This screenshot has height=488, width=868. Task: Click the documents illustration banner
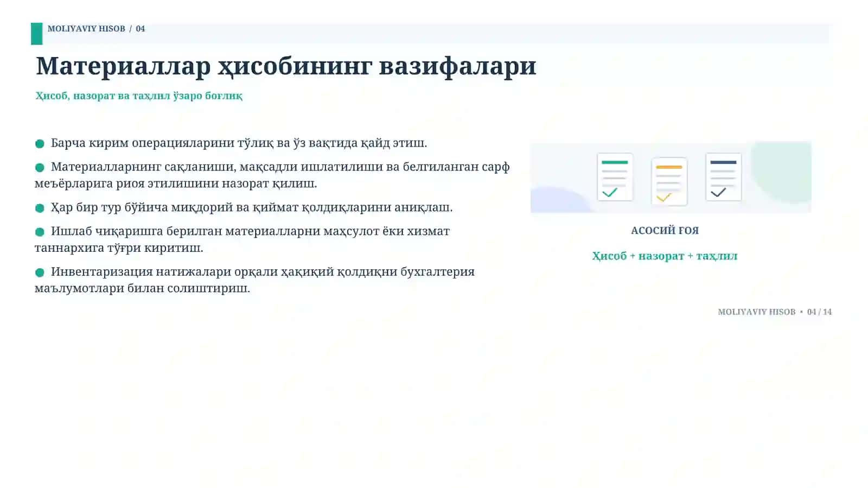[x=671, y=177]
